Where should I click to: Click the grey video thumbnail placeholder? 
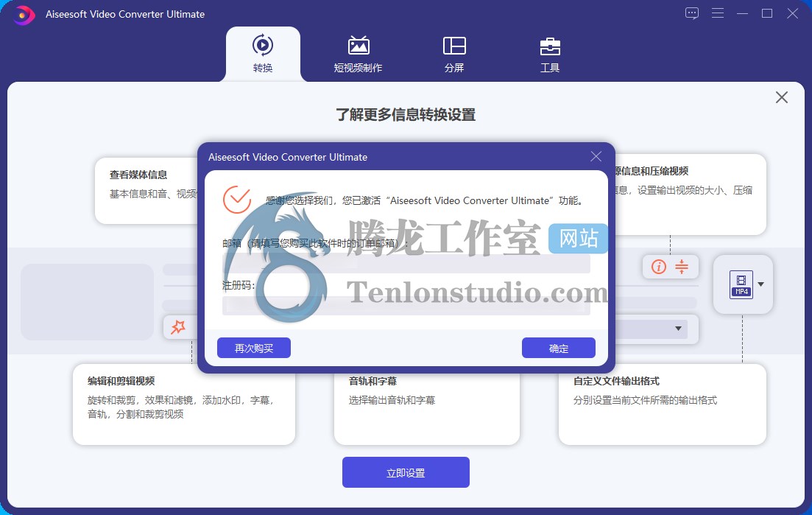point(87,302)
